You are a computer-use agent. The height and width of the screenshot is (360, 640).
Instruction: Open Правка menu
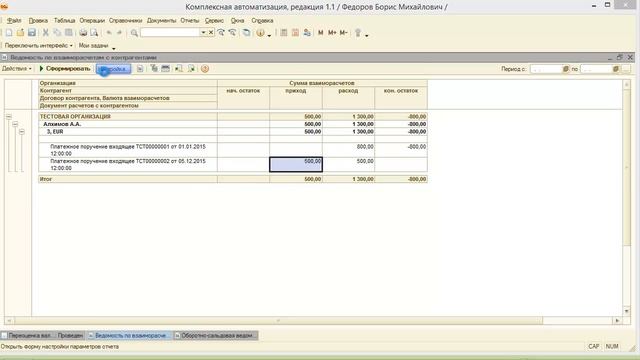point(38,20)
